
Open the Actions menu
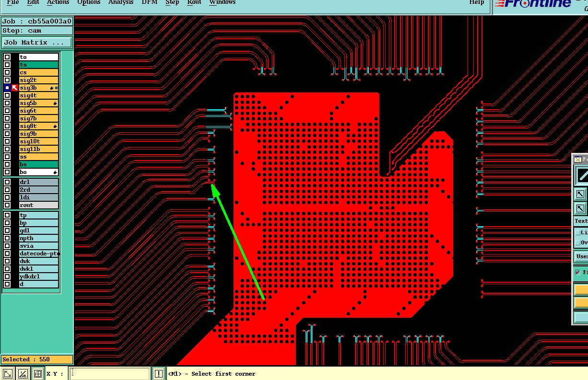(x=58, y=2)
